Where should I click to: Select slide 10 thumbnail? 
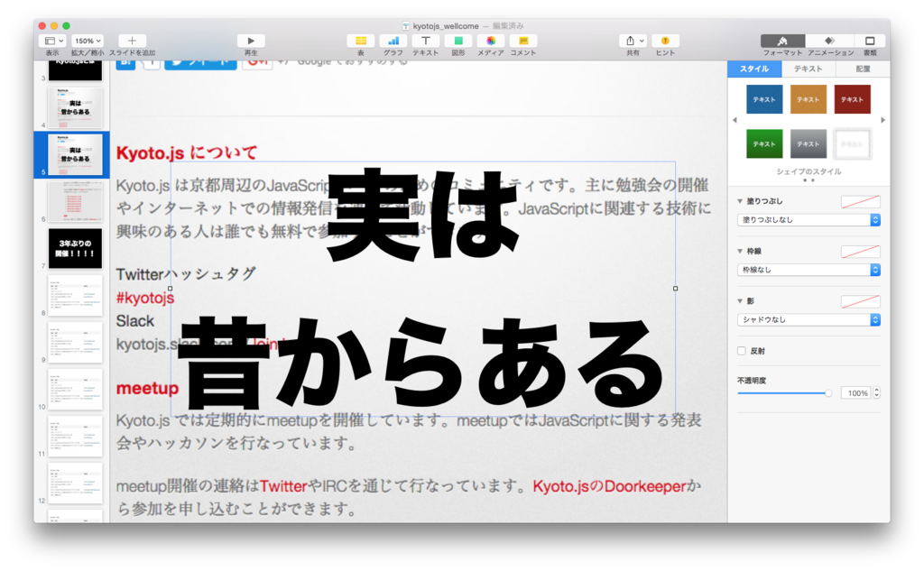tap(75, 390)
